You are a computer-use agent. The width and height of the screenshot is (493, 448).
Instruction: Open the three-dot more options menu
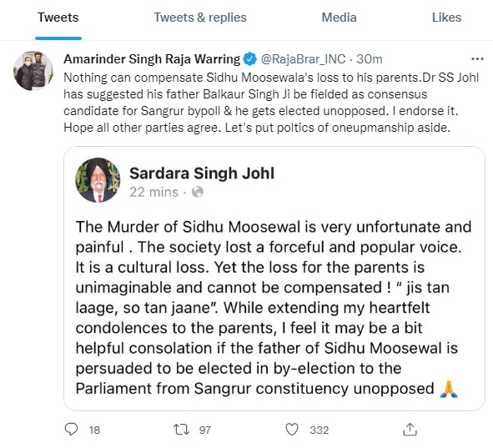[477, 58]
